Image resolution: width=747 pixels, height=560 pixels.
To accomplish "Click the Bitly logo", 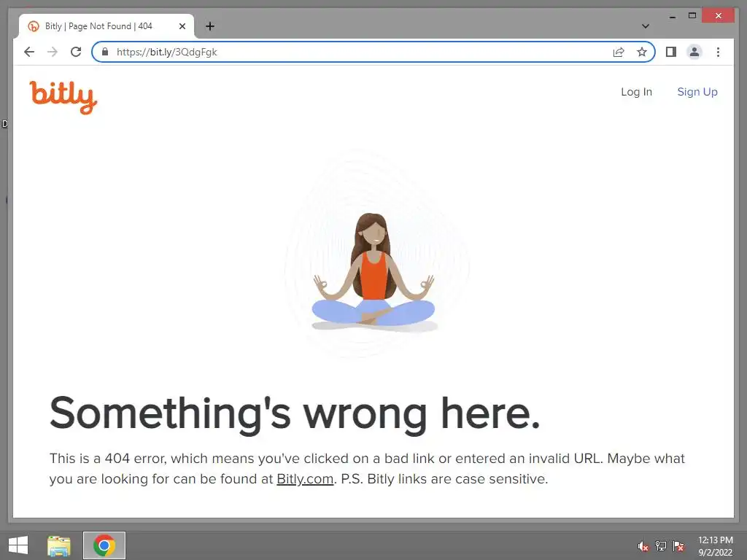I will (x=63, y=98).
